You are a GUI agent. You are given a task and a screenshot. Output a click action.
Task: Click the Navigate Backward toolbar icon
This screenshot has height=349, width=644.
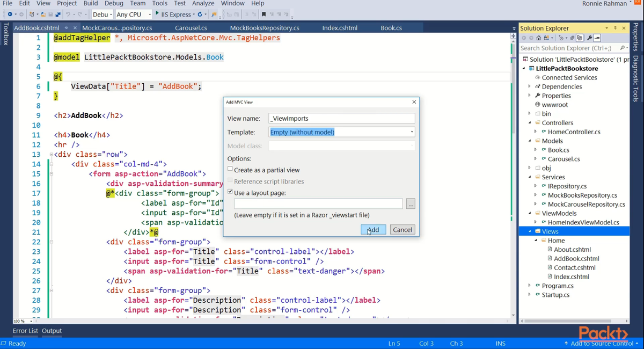[x=10, y=14]
